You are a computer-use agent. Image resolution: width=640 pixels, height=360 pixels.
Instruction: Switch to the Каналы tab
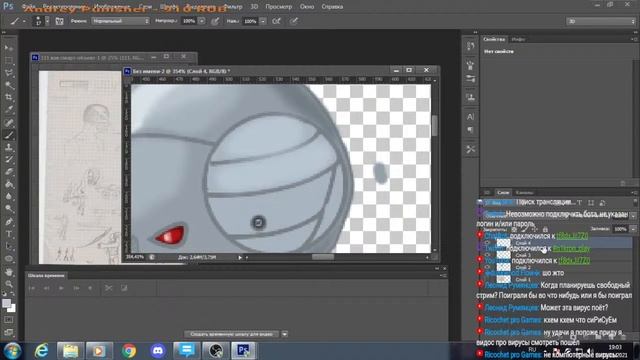[524, 192]
